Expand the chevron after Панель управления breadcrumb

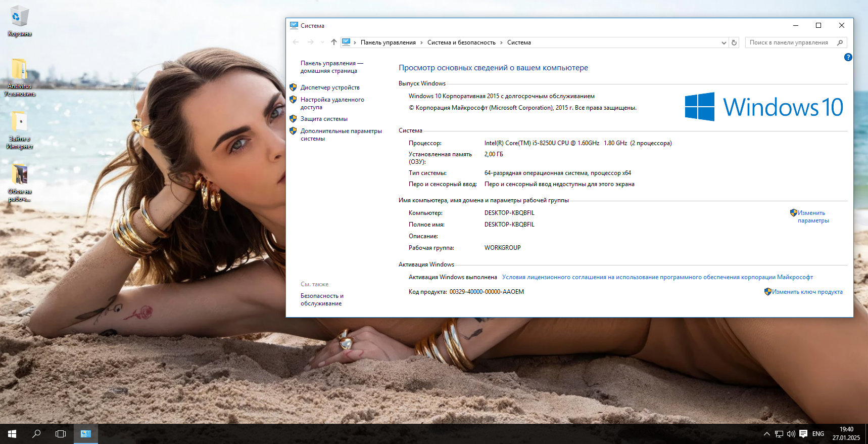coord(421,42)
